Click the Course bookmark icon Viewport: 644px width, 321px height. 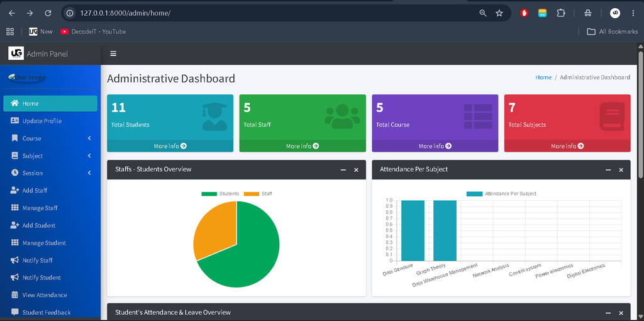tap(15, 138)
